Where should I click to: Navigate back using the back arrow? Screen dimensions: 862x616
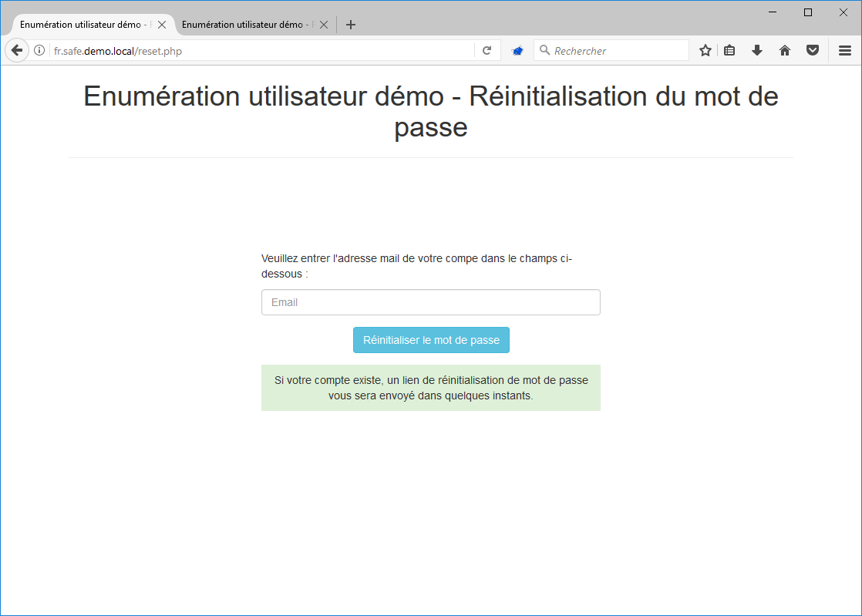(x=16, y=49)
